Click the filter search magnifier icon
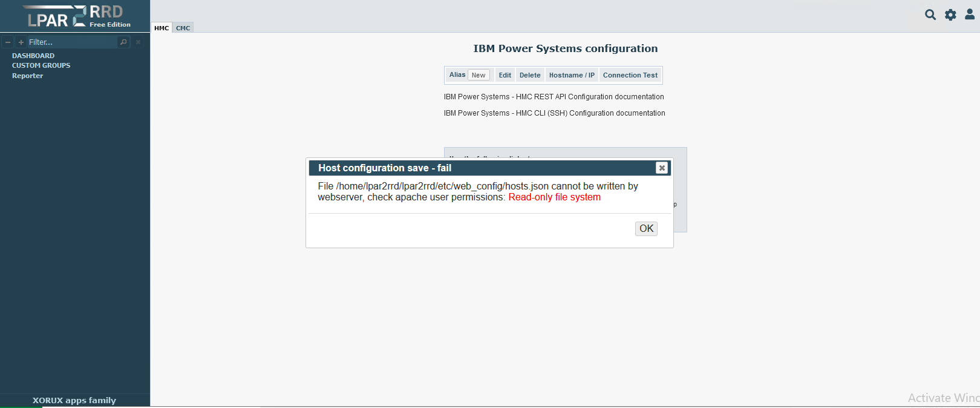The width and height of the screenshot is (980, 408). click(x=123, y=42)
